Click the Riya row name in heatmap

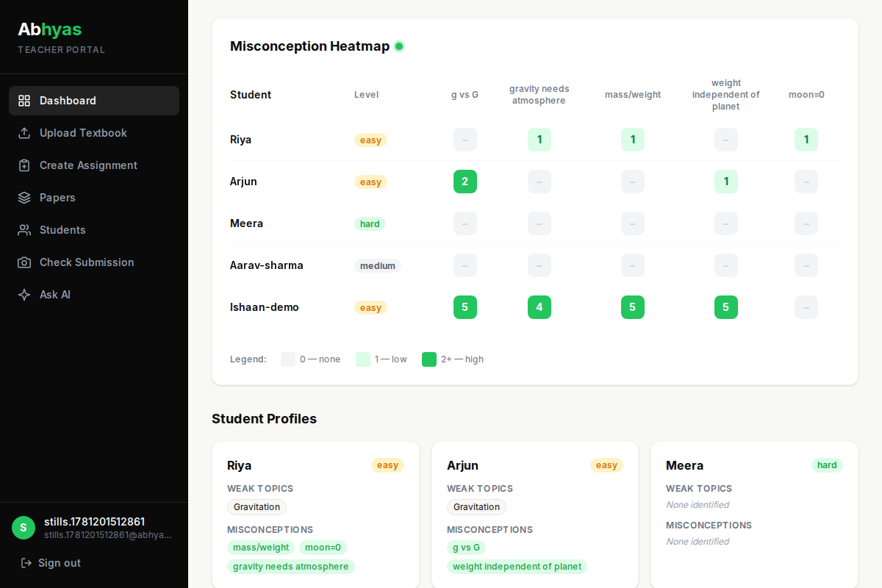240,140
